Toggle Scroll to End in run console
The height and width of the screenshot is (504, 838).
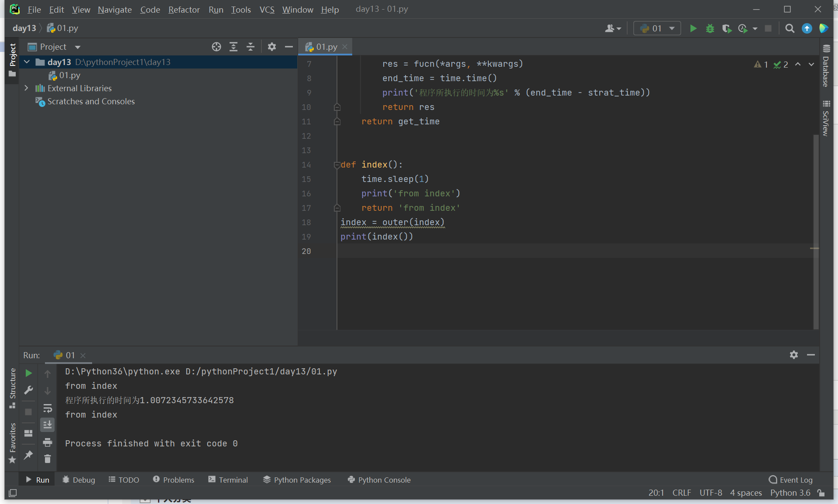coord(48,425)
